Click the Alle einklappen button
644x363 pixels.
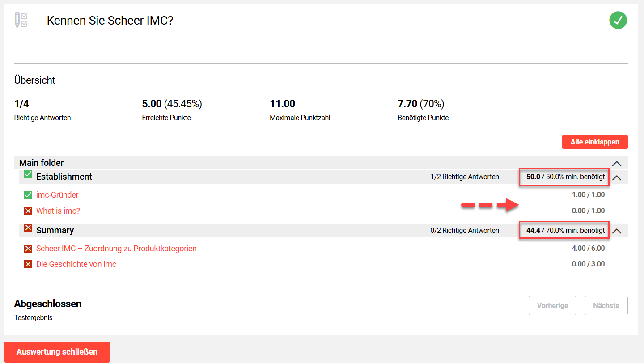595,142
